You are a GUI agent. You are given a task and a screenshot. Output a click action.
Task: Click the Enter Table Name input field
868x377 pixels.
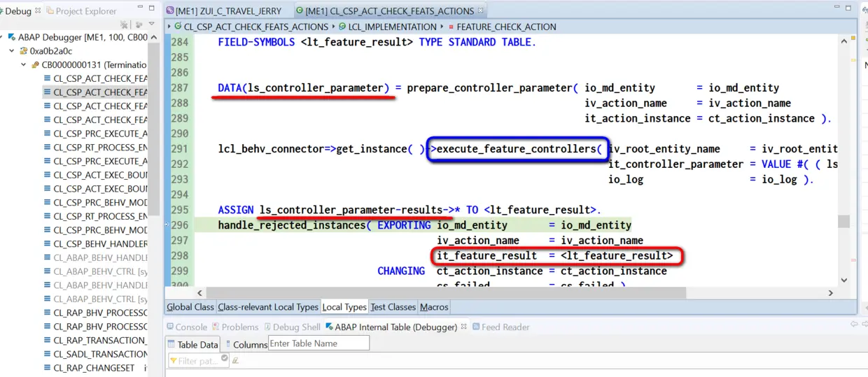(318, 343)
